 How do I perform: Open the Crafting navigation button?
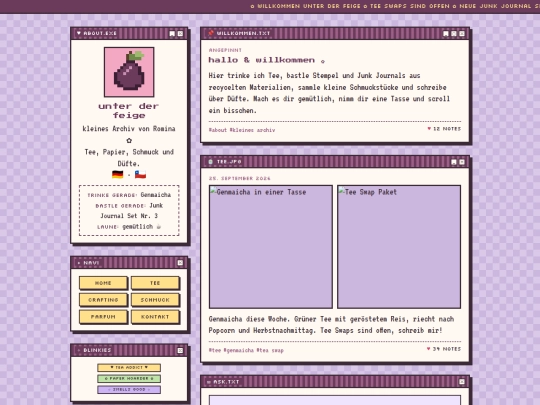point(103,300)
